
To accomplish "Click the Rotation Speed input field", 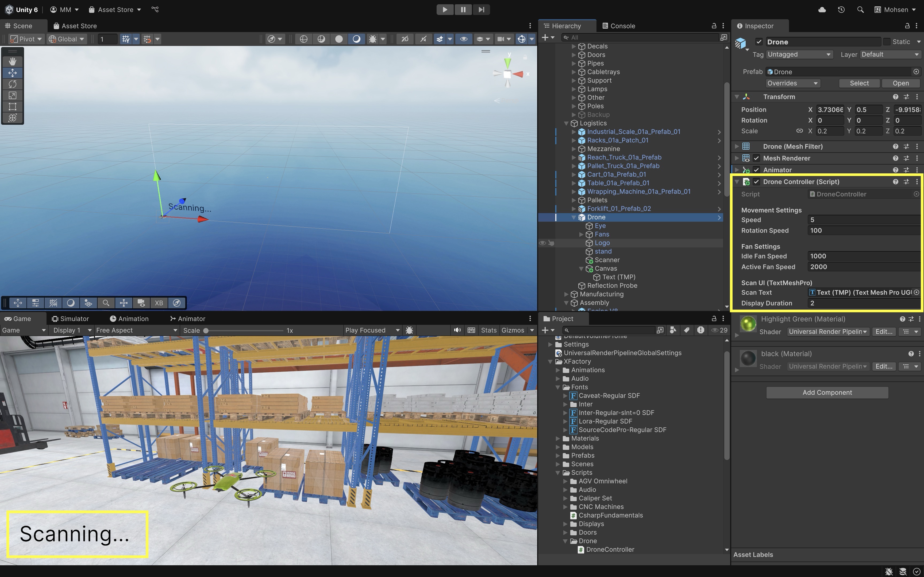I will pos(863,231).
